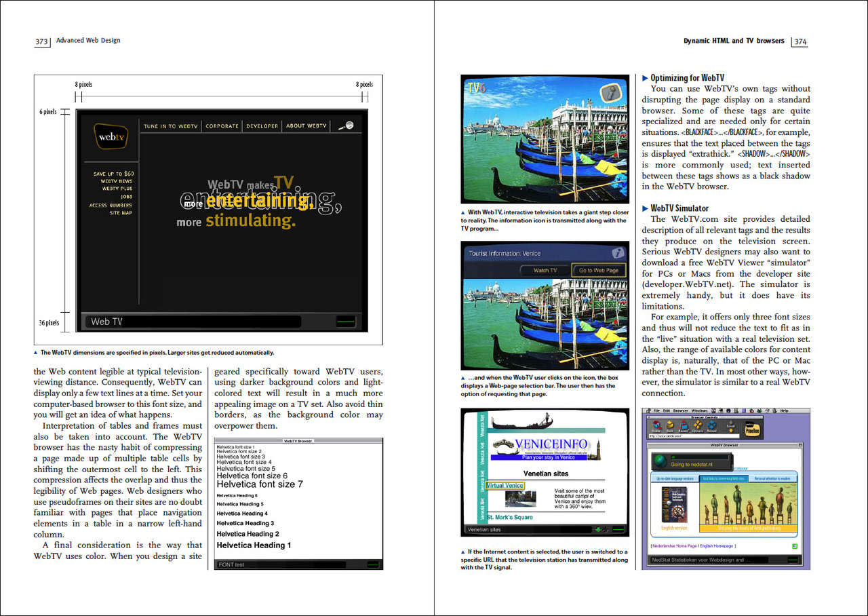
Task: Select the DEVELOPER navigation item
Action: [262, 126]
